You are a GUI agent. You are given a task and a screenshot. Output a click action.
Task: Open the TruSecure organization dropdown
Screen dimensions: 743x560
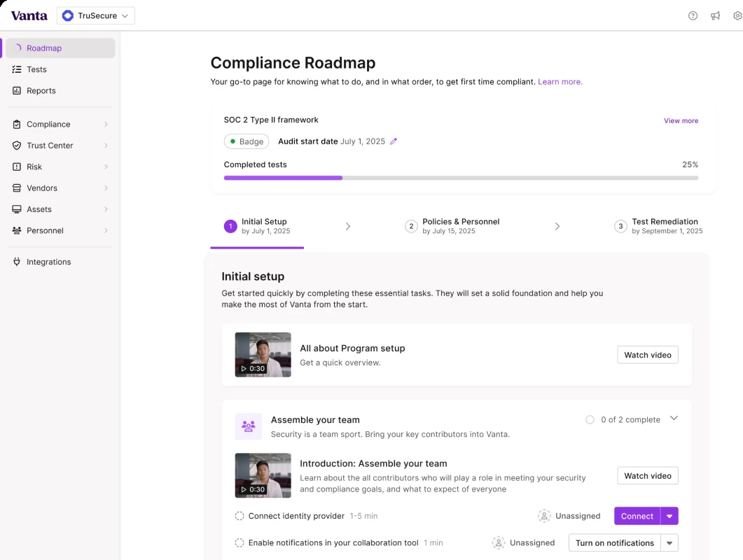tap(96, 15)
